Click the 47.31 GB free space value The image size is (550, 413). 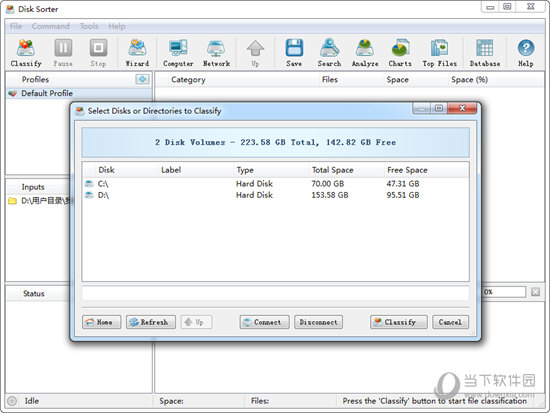click(x=403, y=184)
